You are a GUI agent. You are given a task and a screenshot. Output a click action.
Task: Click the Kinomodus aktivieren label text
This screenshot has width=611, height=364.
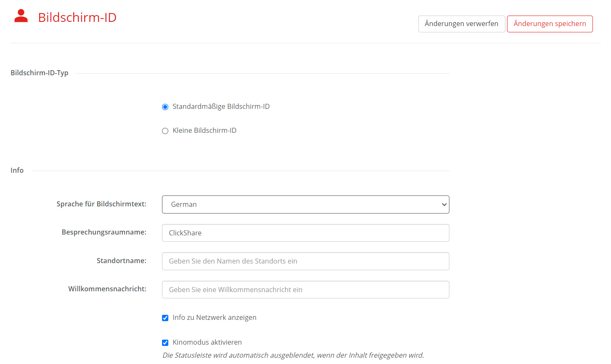click(x=207, y=342)
